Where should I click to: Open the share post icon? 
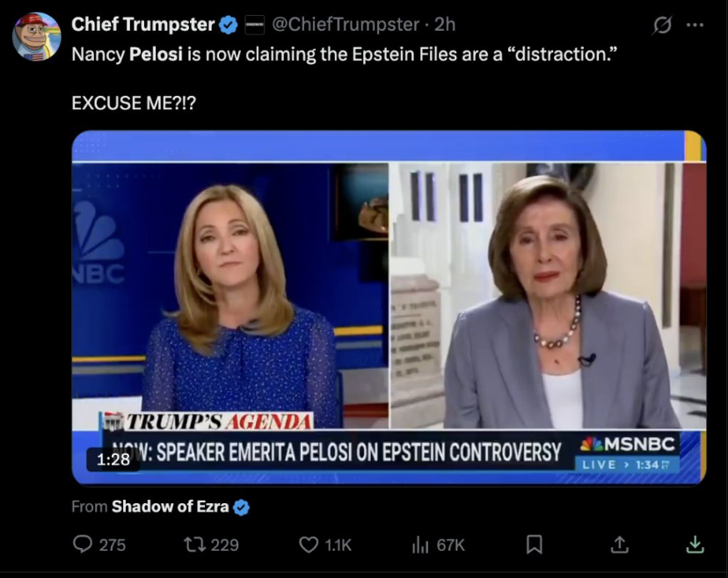[x=619, y=544]
